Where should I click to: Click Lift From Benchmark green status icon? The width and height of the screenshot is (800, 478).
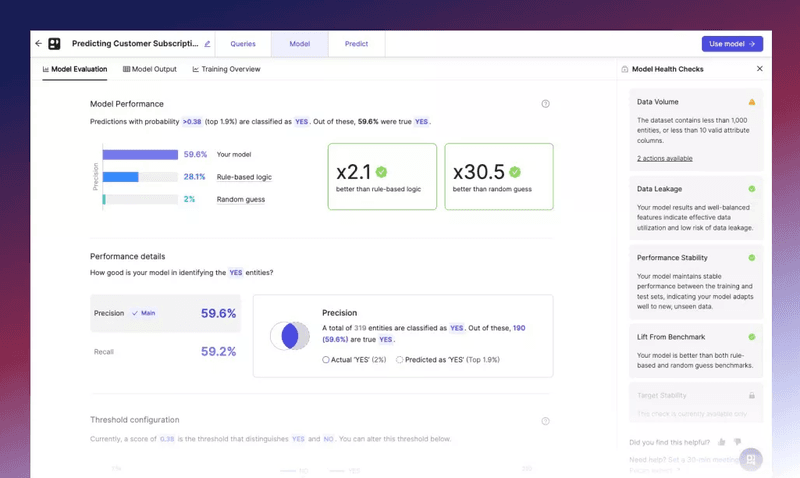(x=752, y=337)
